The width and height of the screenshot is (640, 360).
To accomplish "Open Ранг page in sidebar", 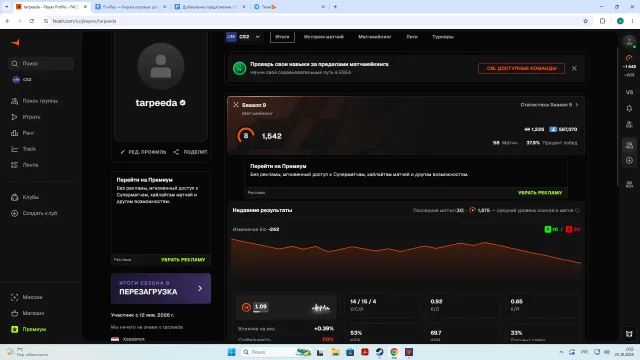I will 23,133.
